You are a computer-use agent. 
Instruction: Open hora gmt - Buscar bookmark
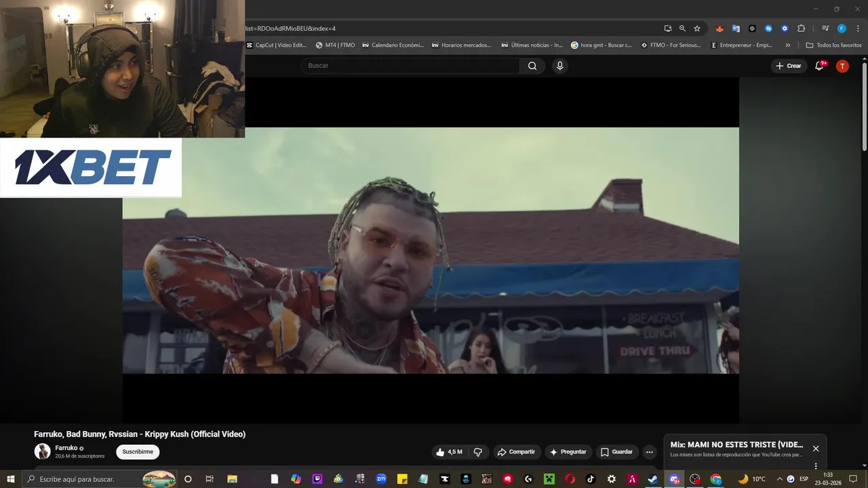pos(601,45)
